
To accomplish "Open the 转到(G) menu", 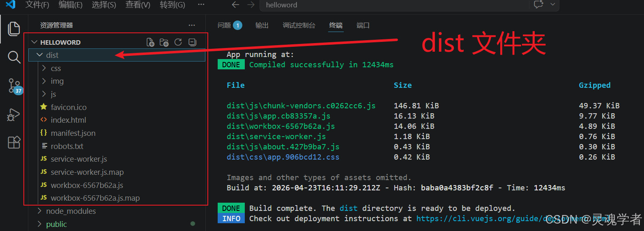I will 172,5.
